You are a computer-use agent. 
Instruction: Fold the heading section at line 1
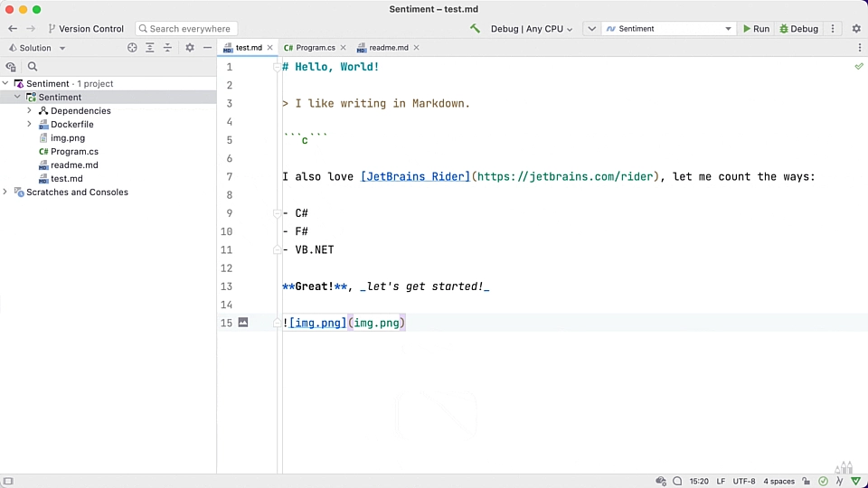pos(277,67)
